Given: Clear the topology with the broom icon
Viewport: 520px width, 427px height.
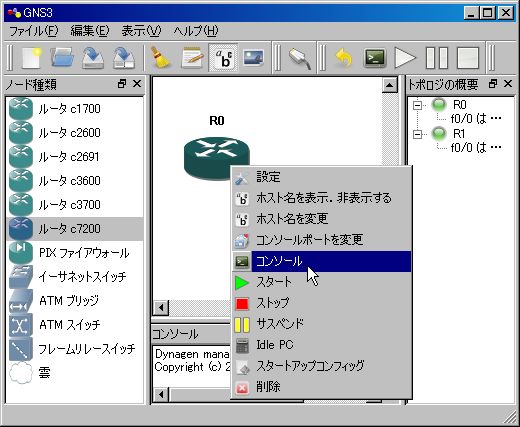Looking at the screenshot, I should [160, 58].
